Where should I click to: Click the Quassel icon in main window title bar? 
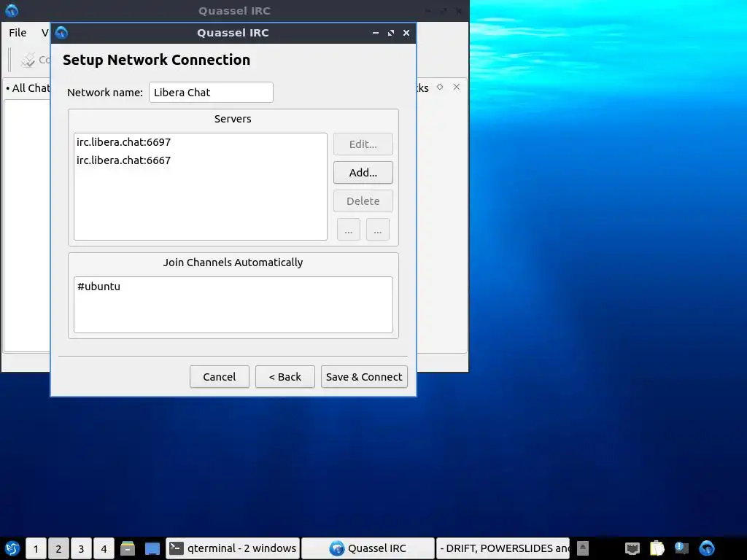[x=12, y=10]
